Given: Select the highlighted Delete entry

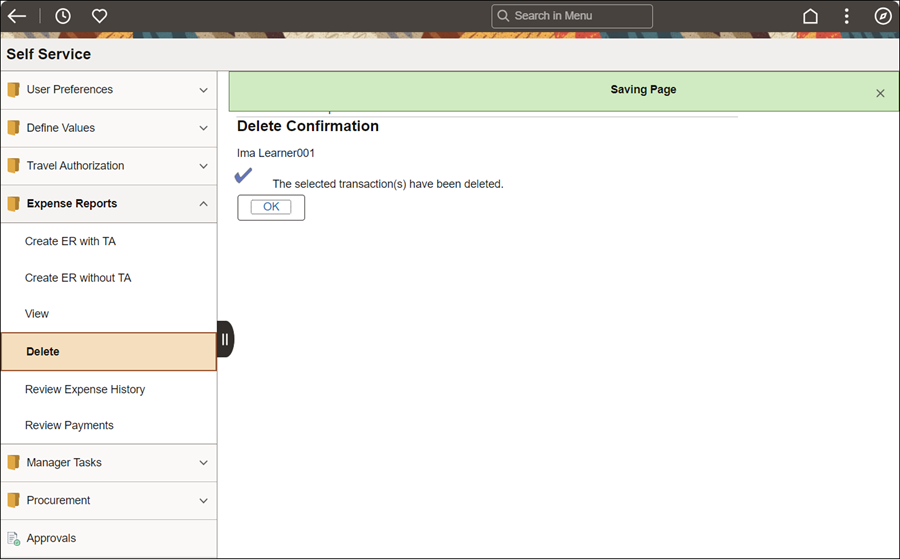Looking at the screenshot, I should pyautogui.click(x=108, y=351).
